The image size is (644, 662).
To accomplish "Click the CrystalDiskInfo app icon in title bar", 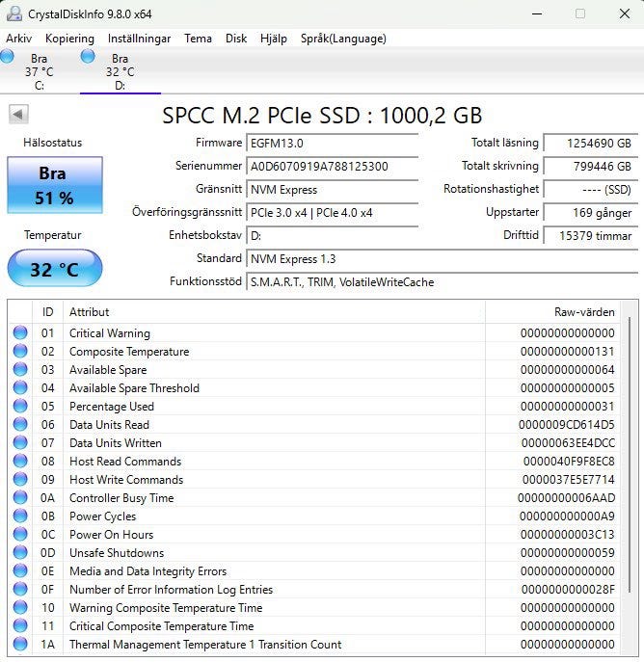I will [x=13, y=13].
